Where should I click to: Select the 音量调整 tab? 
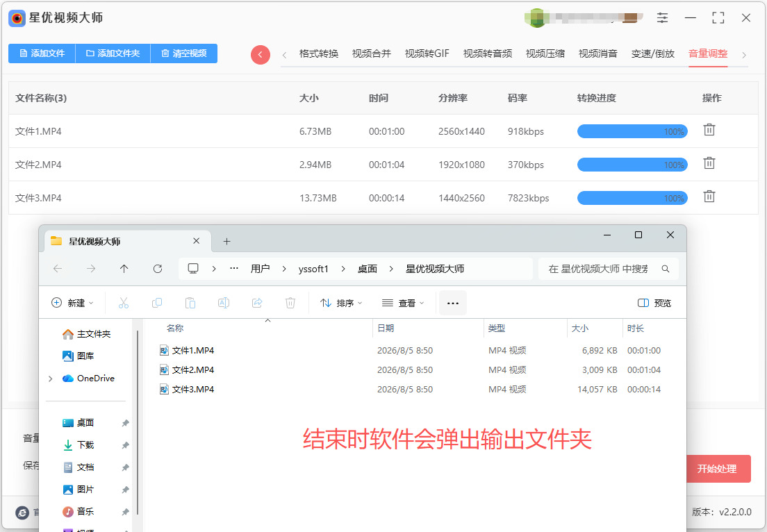[x=709, y=53]
